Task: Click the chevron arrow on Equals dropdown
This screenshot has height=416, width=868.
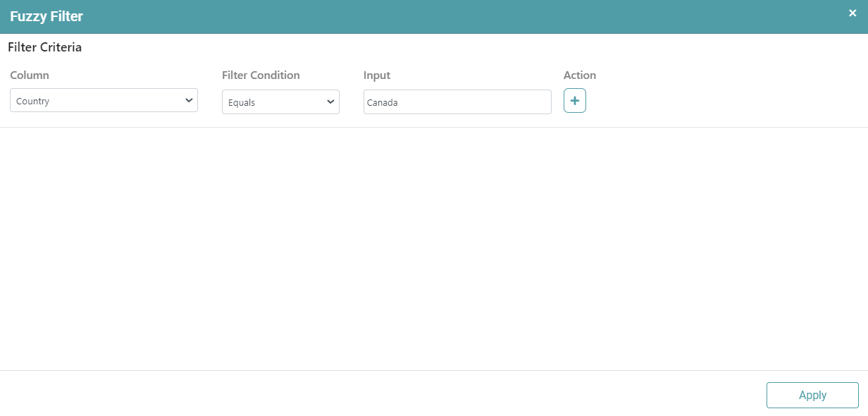Action: pyautogui.click(x=330, y=102)
